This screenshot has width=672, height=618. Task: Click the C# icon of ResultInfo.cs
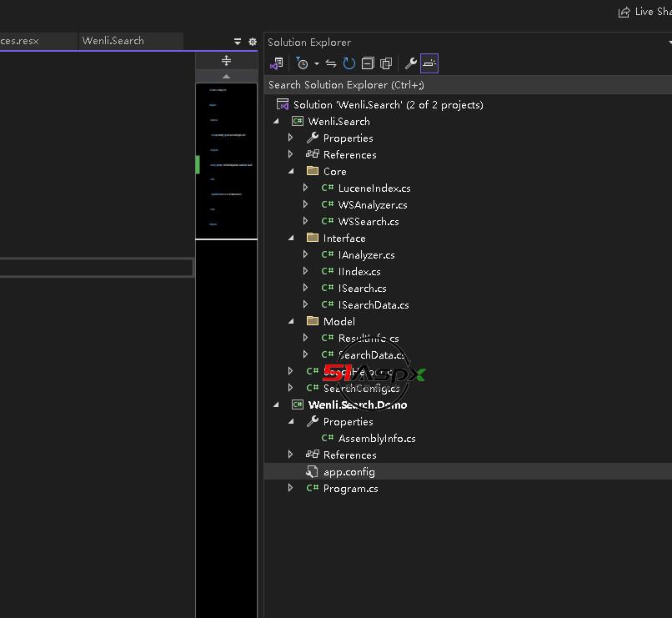coord(328,338)
